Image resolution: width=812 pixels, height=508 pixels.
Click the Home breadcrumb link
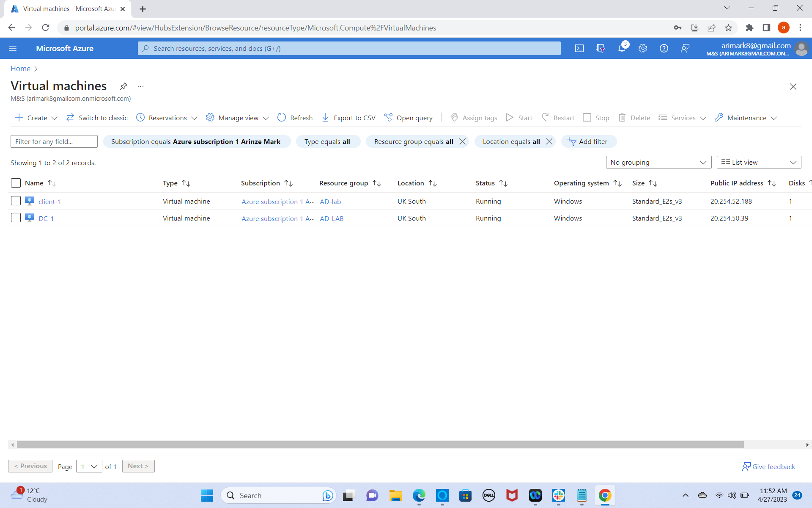tap(20, 69)
